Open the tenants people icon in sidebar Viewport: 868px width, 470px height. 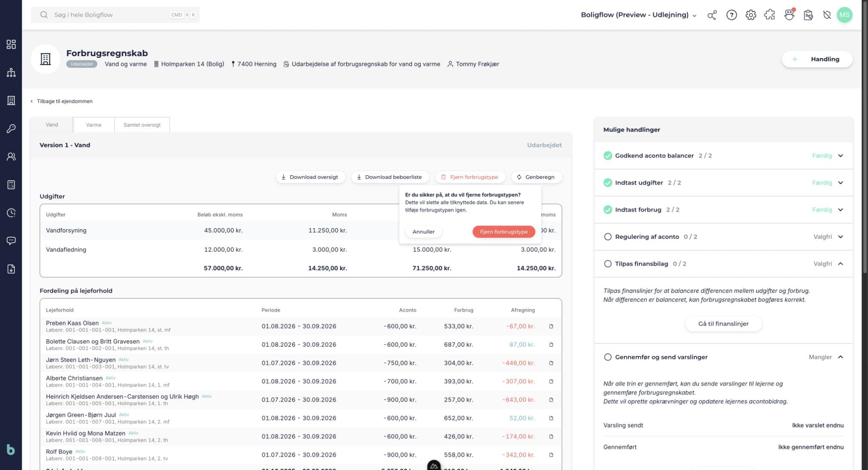pos(11,157)
